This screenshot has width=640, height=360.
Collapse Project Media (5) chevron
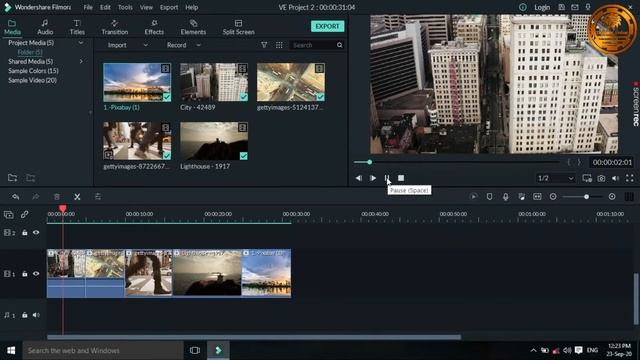(x=81, y=43)
